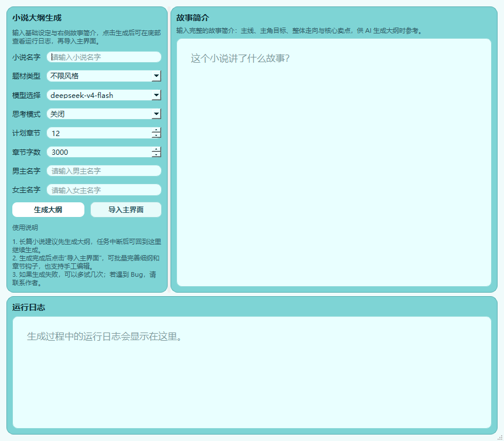This screenshot has width=504, height=441.
Task: Click the instruction line starting 2. 生成完成后
Action: [x=86, y=262]
